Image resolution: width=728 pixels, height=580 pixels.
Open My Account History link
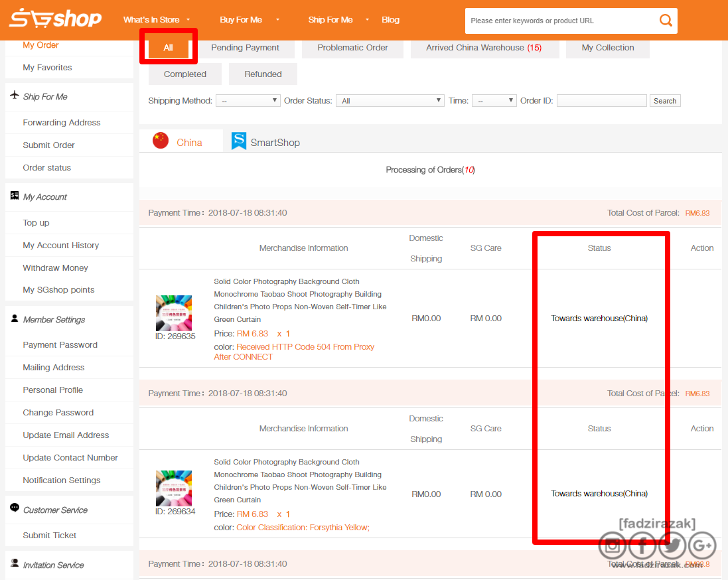[x=61, y=245]
